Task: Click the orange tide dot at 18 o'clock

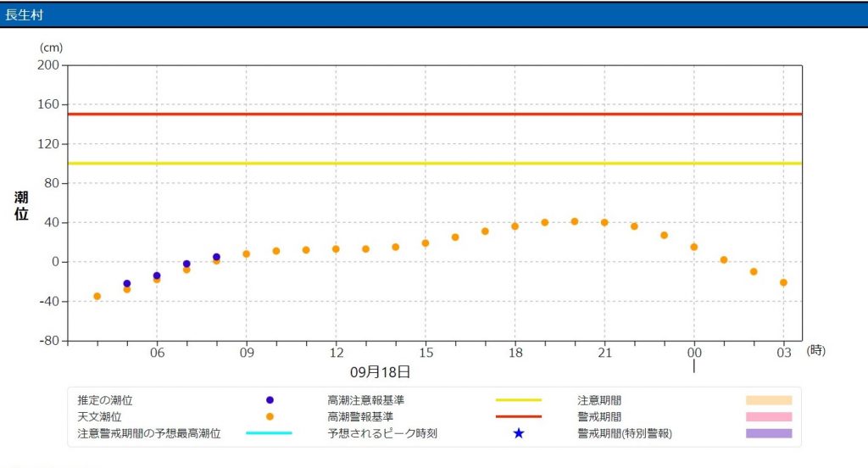Action: coord(515,226)
